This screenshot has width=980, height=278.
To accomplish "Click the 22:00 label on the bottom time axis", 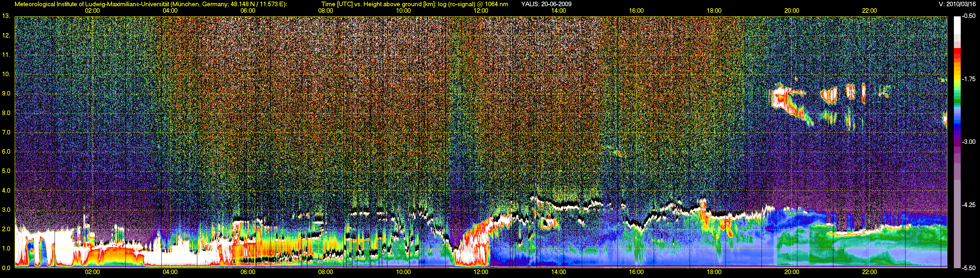I will click(x=869, y=272).
